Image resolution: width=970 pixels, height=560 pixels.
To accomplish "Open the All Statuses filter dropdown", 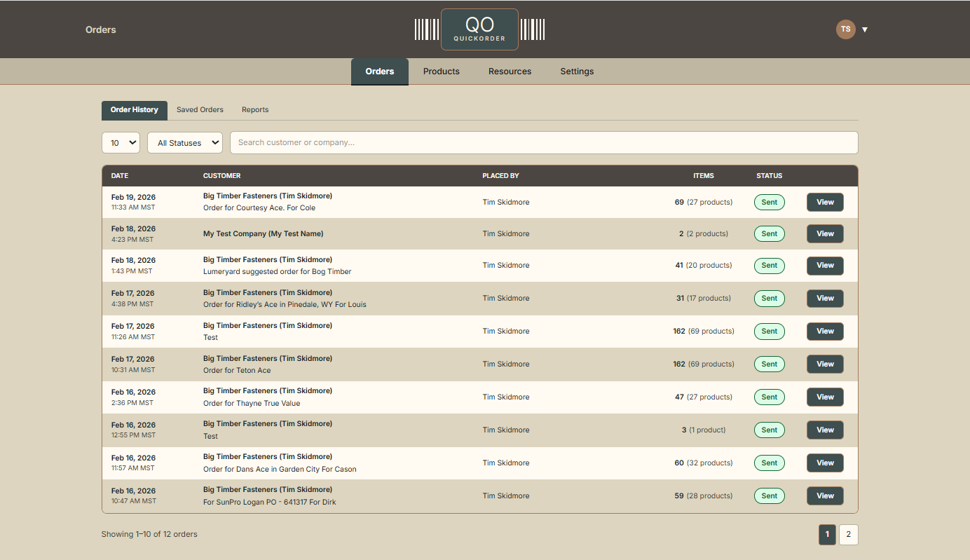I will click(x=185, y=143).
